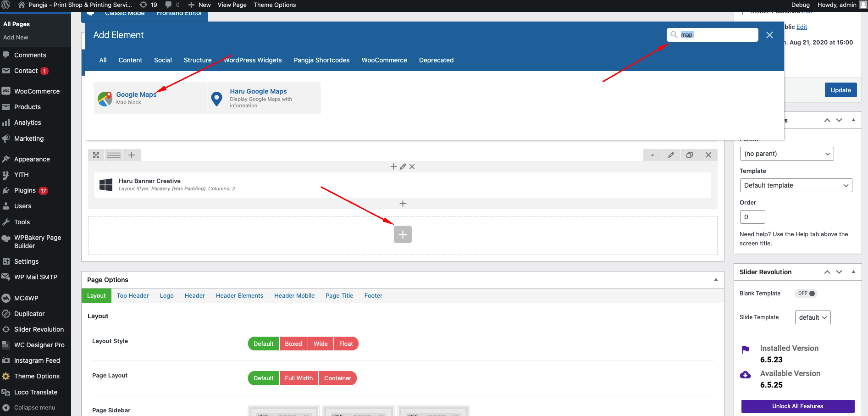Image resolution: width=868 pixels, height=416 pixels.
Task: Edit this column with small pencil icon
Action: (403, 166)
